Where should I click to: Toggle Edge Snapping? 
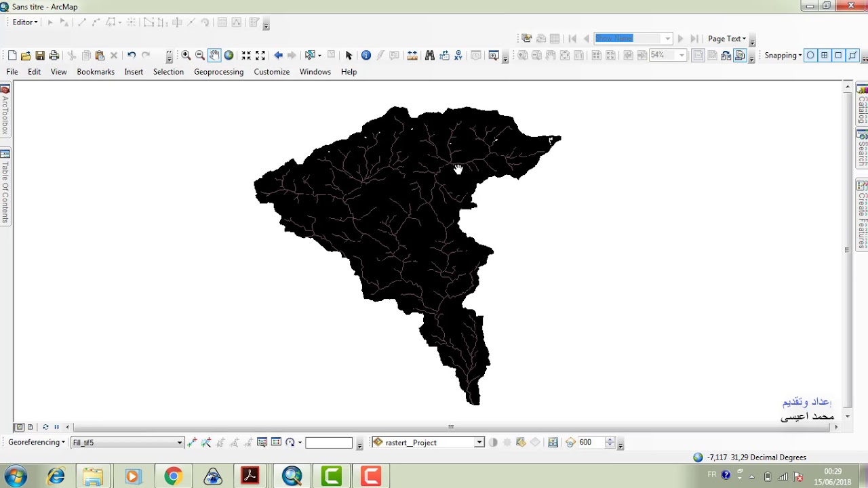[x=853, y=56]
